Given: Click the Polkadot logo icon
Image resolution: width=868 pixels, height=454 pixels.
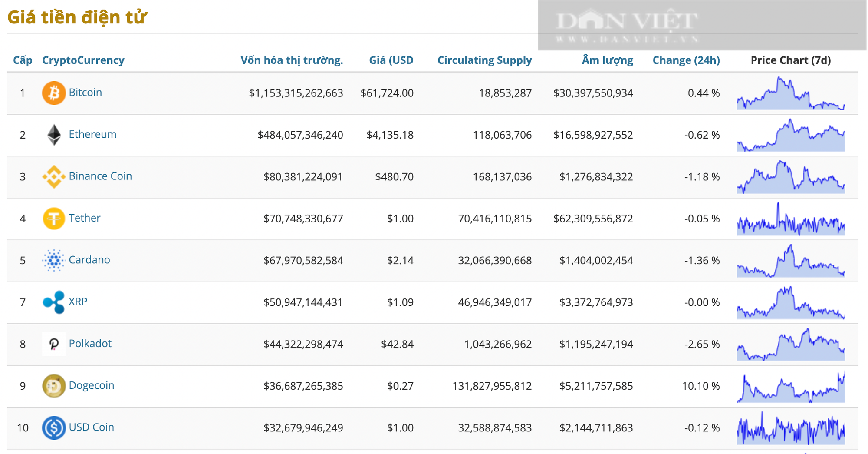Looking at the screenshot, I should pyautogui.click(x=54, y=344).
